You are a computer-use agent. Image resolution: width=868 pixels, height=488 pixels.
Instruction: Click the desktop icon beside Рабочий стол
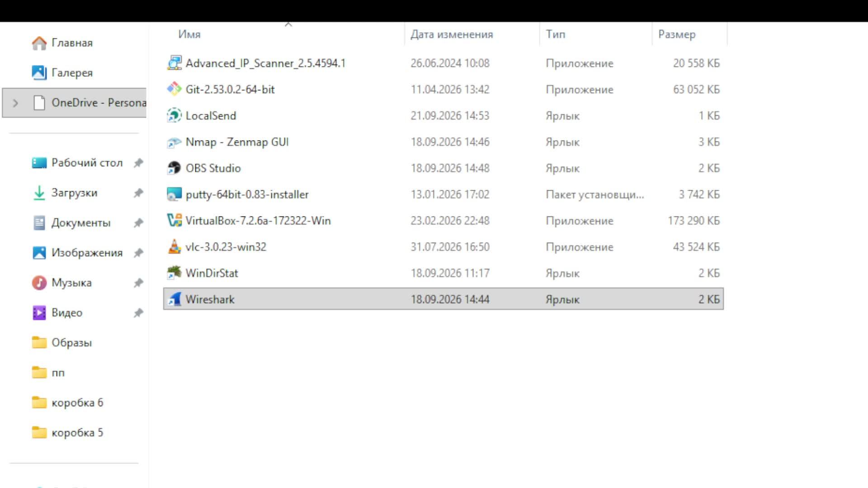(x=39, y=163)
